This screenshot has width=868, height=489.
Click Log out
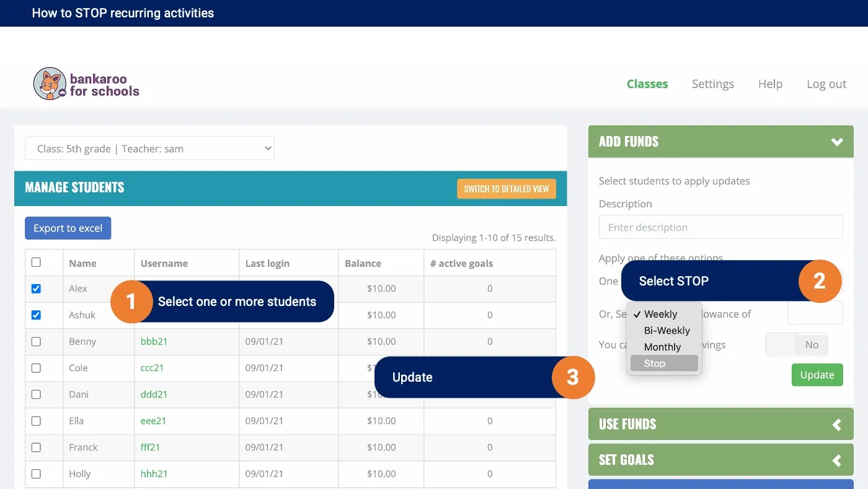click(x=826, y=84)
